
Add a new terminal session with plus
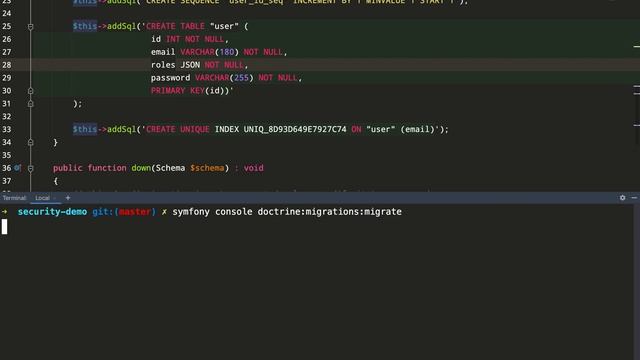(68, 198)
